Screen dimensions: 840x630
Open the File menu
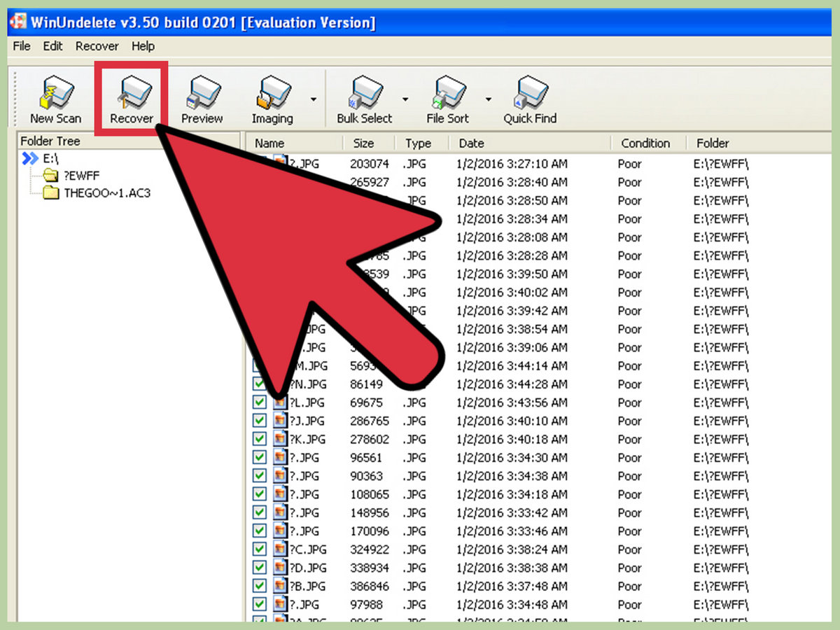tap(22, 46)
